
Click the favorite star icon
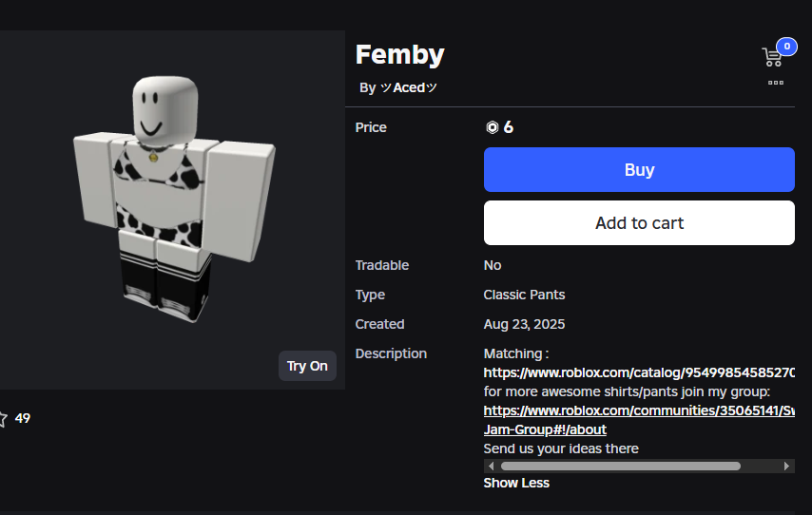(x=3, y=418)
